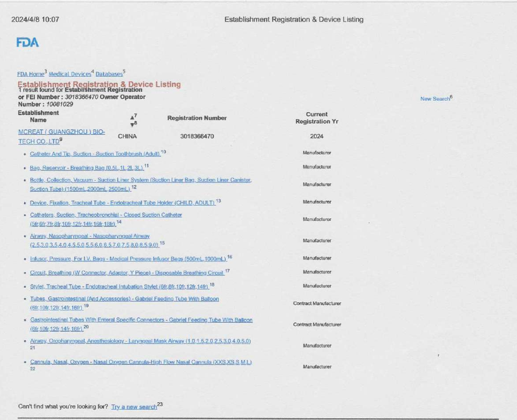Select 'Manufacturer' beside the Suction Liner System listing
This screenshot has width=517, height=420.
click(317, 185)
